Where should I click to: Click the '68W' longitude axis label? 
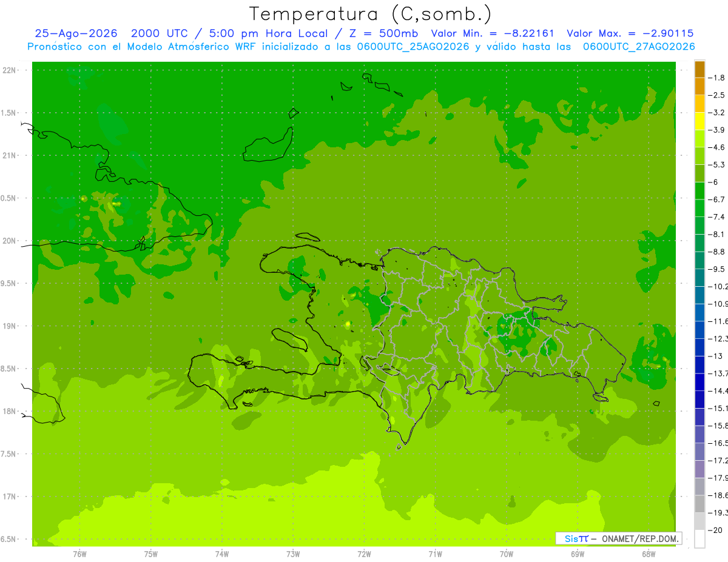tap(648, 554)
